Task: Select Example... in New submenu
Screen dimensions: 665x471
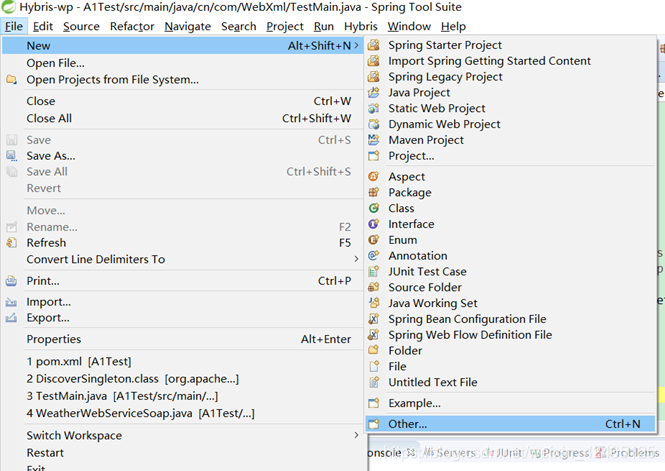Action: (x=510, y=403)
